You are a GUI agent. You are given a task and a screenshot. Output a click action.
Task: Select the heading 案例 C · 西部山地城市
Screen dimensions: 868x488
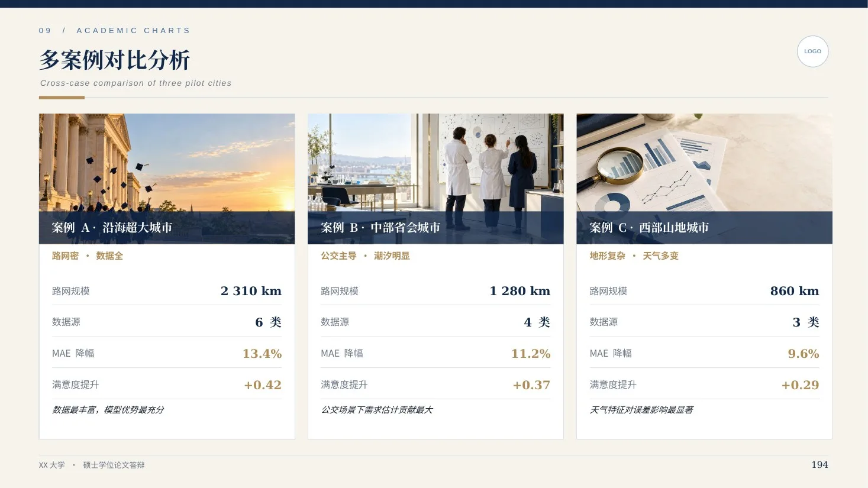649,228
